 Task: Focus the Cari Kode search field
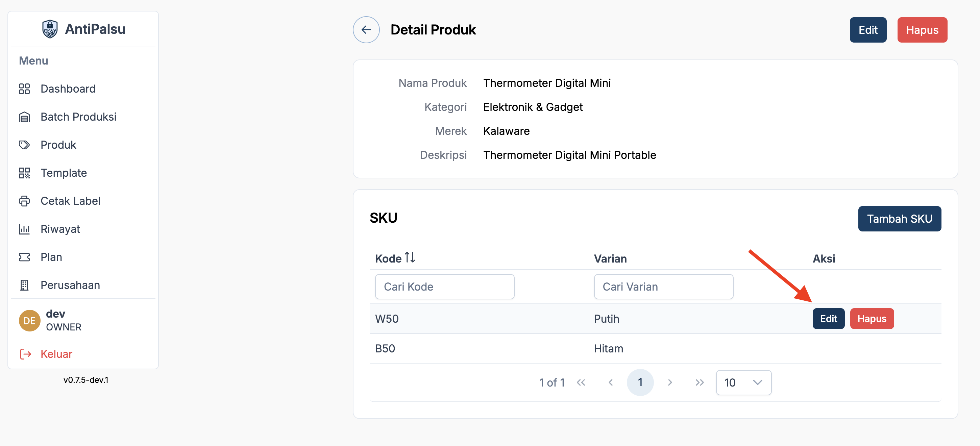coord(444,287)
